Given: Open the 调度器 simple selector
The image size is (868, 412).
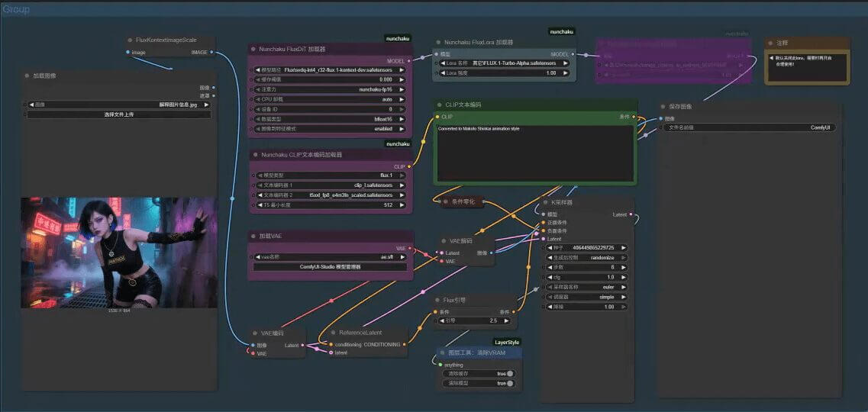Looking at the screenshot, I should (587, 297).
